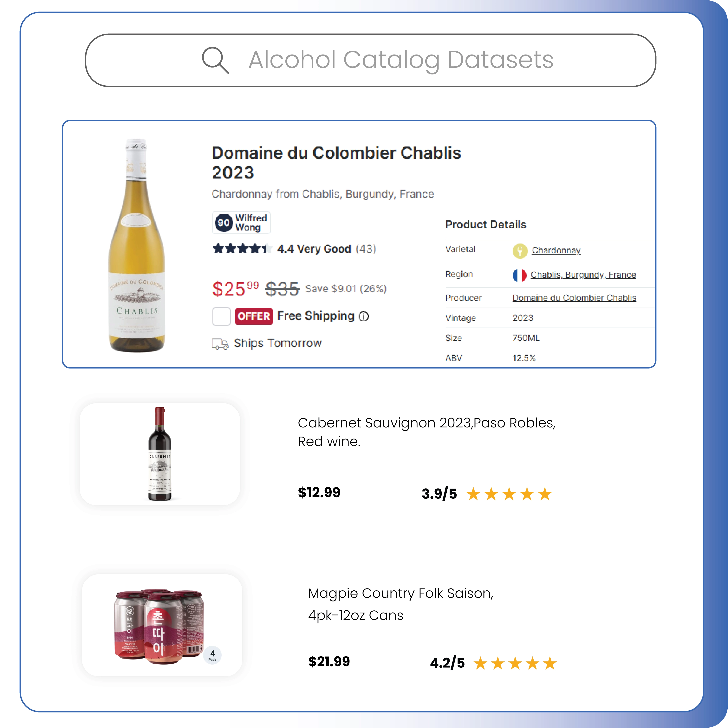Open the Domaine du Colombier Chablis producer link
The height and width of the screenshot is (728, 728).
(574, 298)
